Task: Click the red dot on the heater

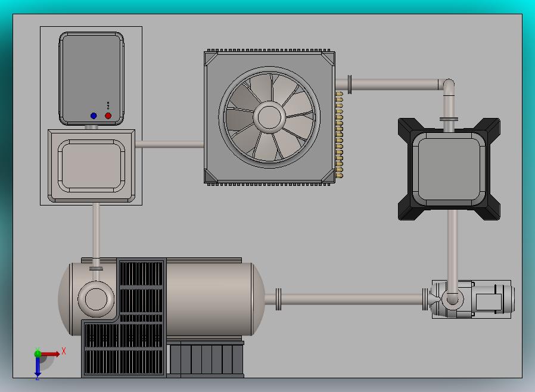Action: [108, 116]
